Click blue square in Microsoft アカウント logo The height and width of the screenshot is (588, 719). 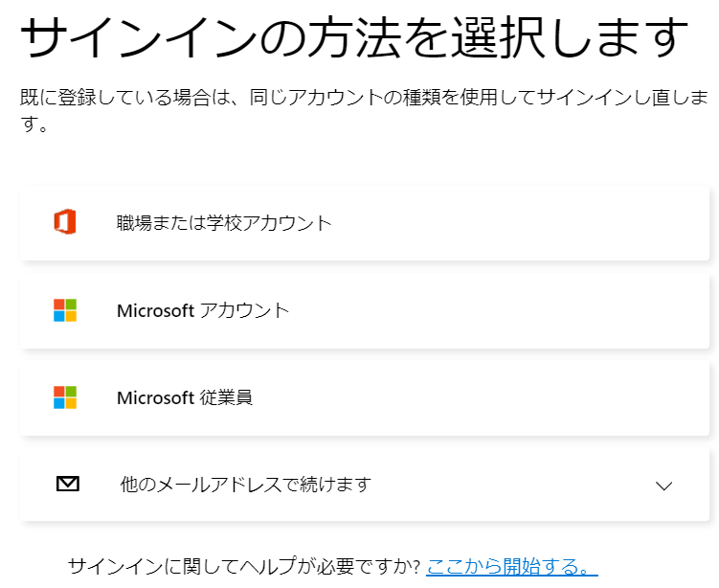click(59, 316)
